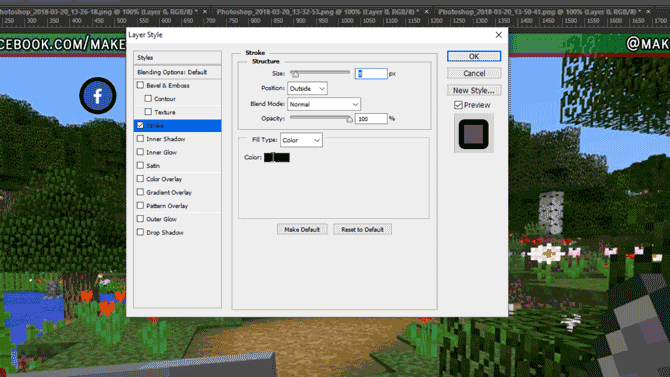This screenshot has height=377, width=670.
Task: Enable the Inner Glow checkbox
Action: pyautogui.click(x=140, y=152)
